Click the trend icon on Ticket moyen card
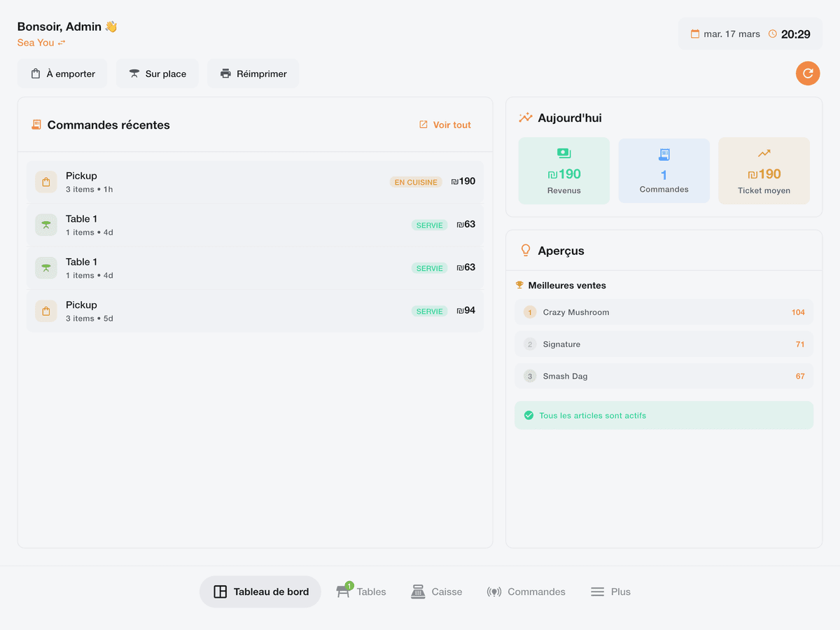840x630 pixels. coord(763,153)
